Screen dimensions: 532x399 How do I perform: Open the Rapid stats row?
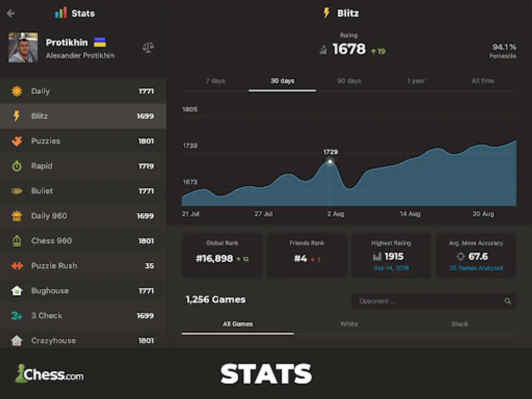point(83,166)
